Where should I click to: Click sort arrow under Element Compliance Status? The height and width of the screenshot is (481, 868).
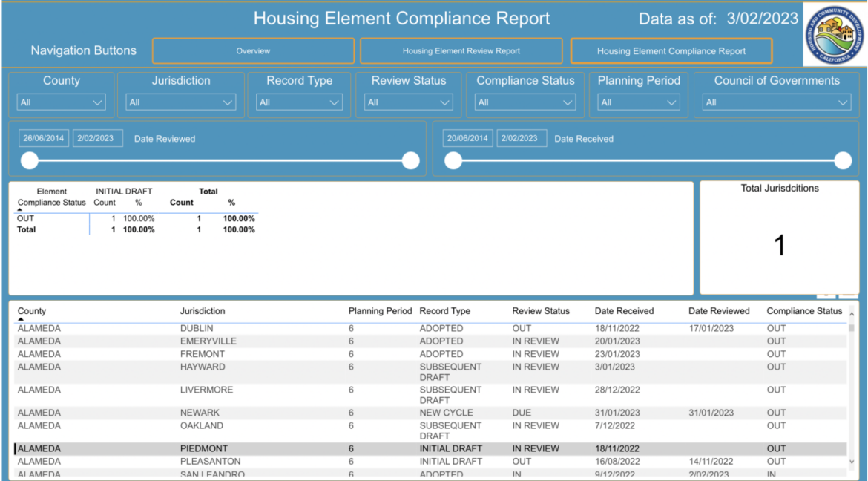coord(21,210)
